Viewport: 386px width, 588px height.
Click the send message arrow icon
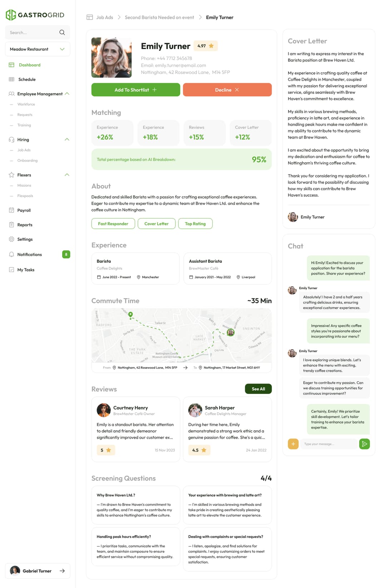pyautogui.click(x=364, y=444)
